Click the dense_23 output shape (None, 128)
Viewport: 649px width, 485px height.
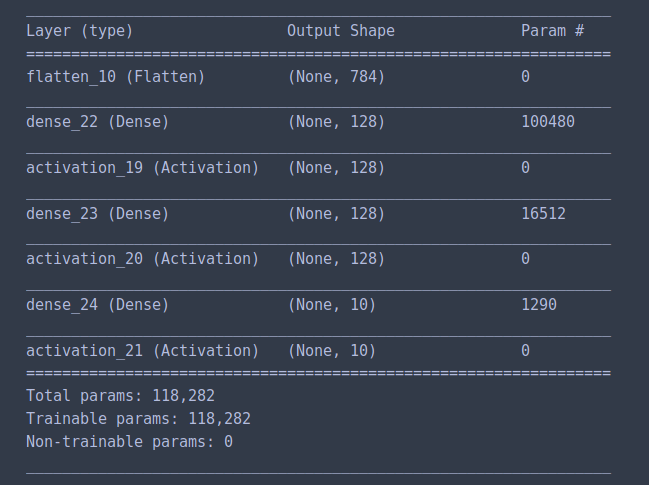click(x=336, y=214)
